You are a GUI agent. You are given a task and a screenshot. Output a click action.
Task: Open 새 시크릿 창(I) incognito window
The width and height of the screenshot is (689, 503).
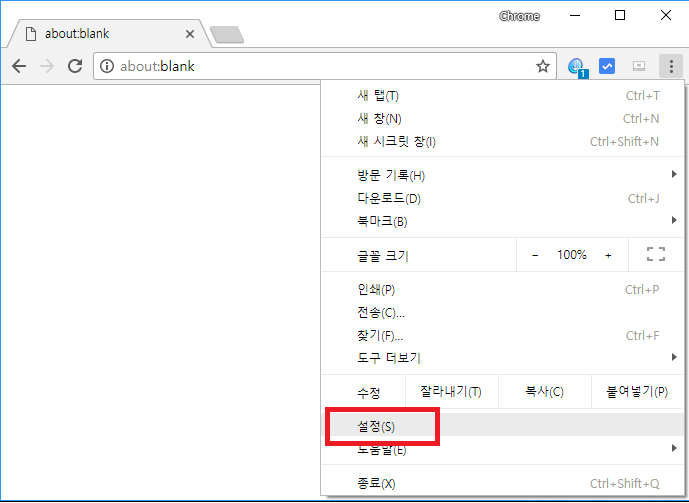(x=502, y=141)
